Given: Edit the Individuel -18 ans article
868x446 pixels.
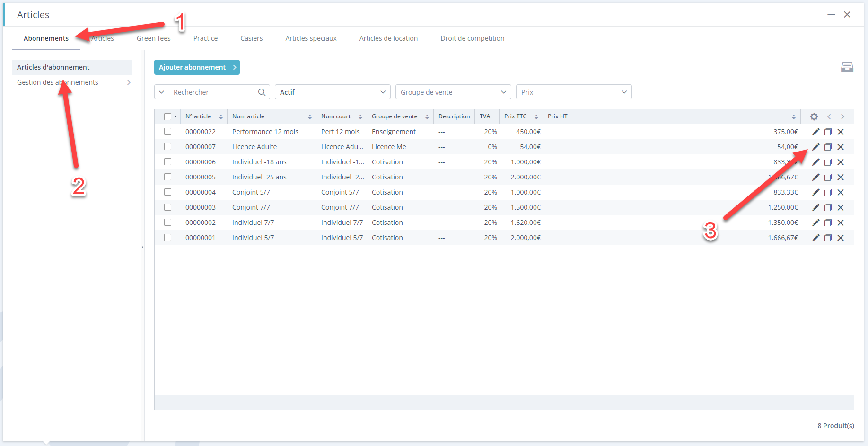Looking at the screenshot, I should 815,162.
